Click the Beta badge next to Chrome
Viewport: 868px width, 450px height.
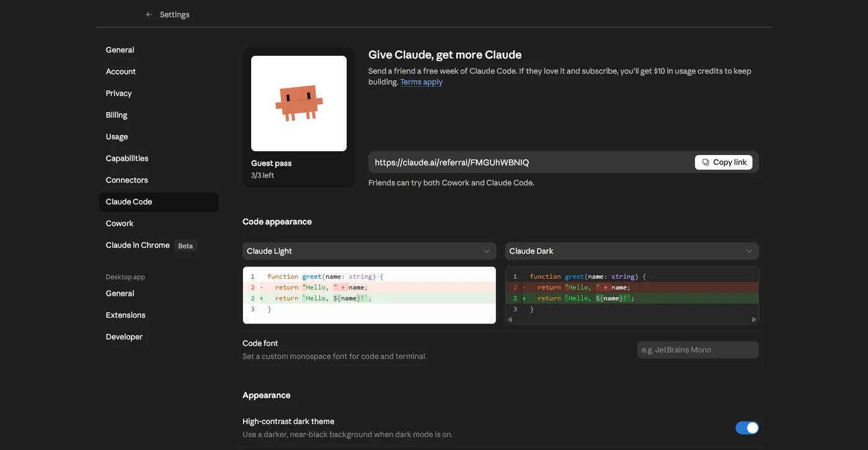point(185,245)
